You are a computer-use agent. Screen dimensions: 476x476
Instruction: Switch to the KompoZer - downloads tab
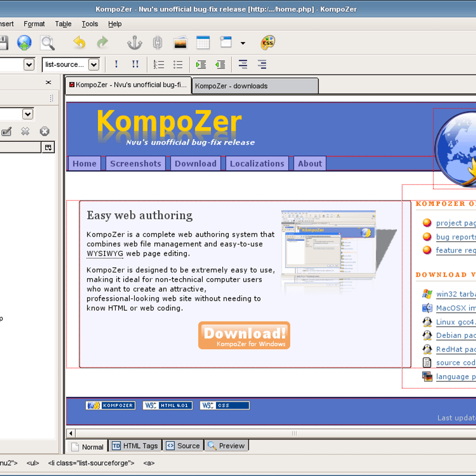pos(255,86)
